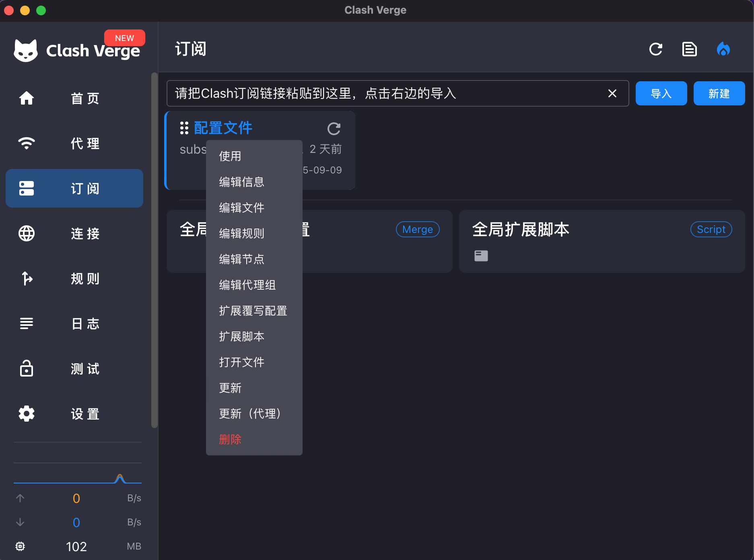The width and height of the screenshot is (754, 560).
Task: Click the home icon for 首页
Action: coord(27,98)
